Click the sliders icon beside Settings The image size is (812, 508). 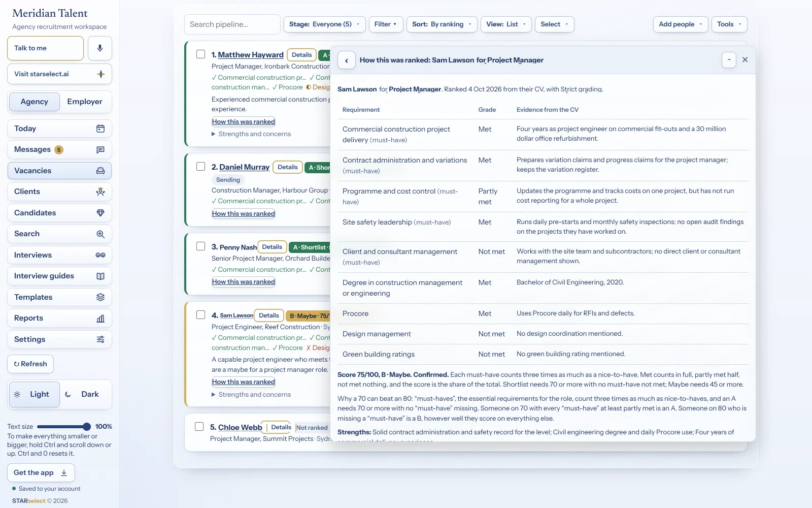(100, 339)
